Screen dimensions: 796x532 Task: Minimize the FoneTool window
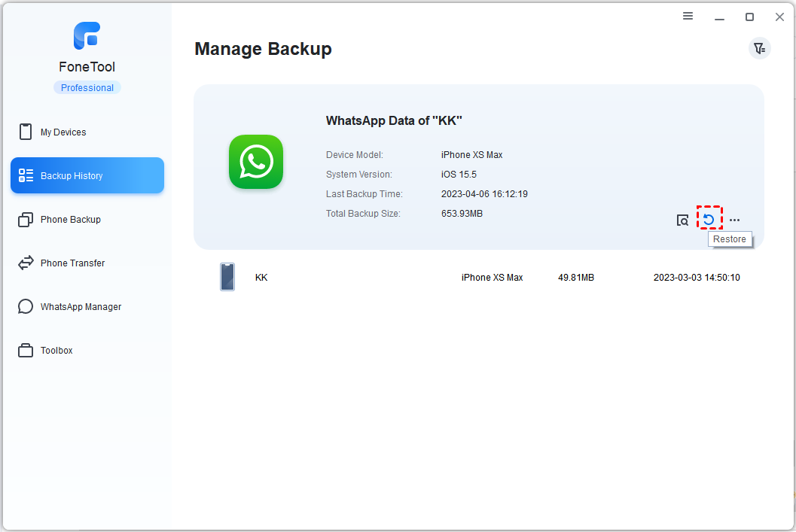click(x=718, y=17)
